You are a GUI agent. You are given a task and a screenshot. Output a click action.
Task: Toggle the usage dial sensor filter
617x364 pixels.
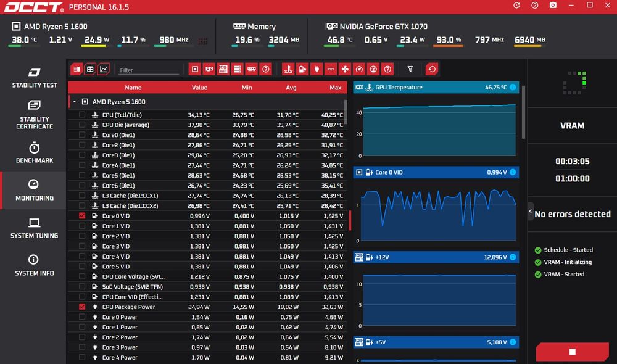click(x=373, y=69)
